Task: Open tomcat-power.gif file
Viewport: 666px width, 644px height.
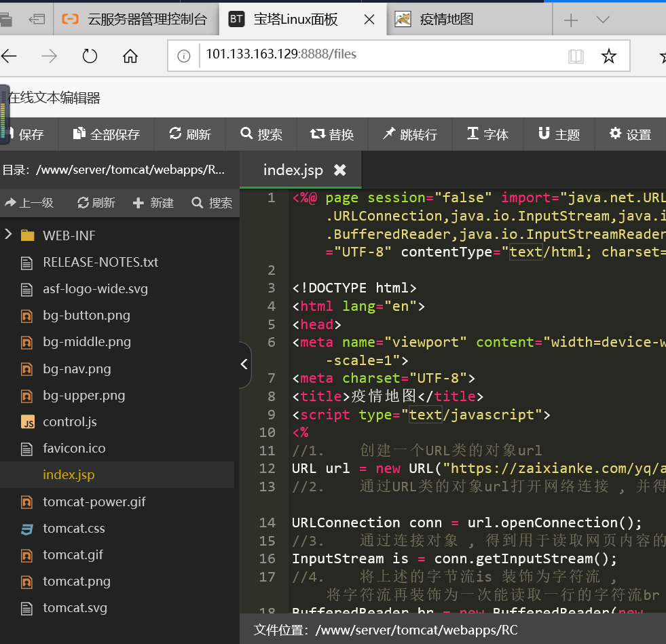Action: [94, 501]
